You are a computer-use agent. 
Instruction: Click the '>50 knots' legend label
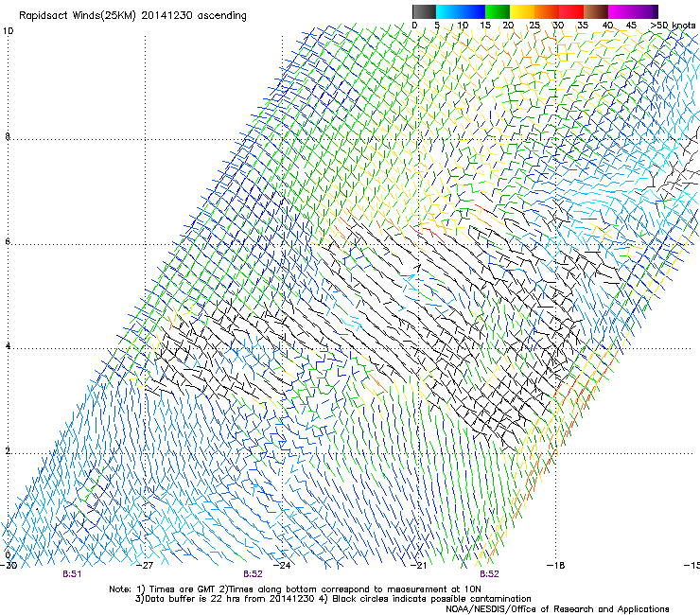(673, 25)
